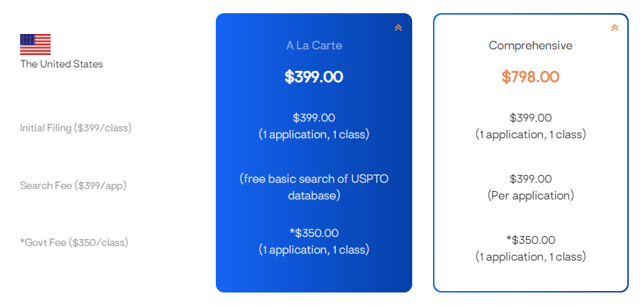Viewport: 644px width, 305px height.
Task: Click the *Govt Fee ($350/class) row label
Action: (74, 242)
